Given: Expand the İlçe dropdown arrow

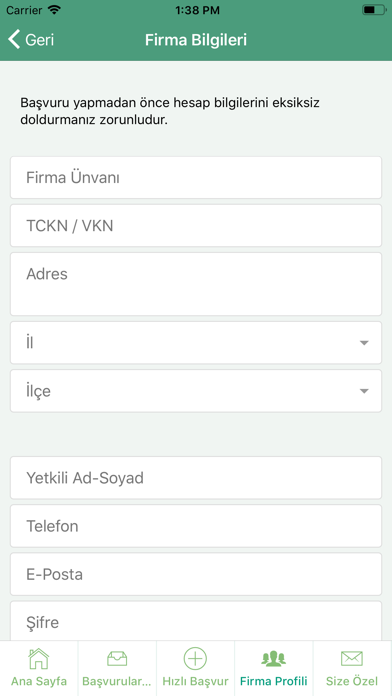Looking at the screenshot, I should [364, 391].
